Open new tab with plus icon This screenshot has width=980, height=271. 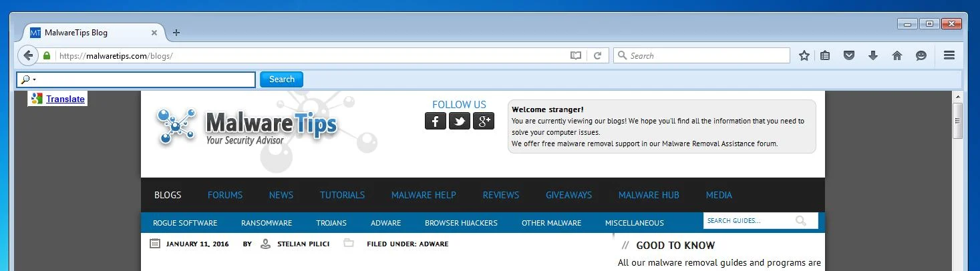point(176,32)
